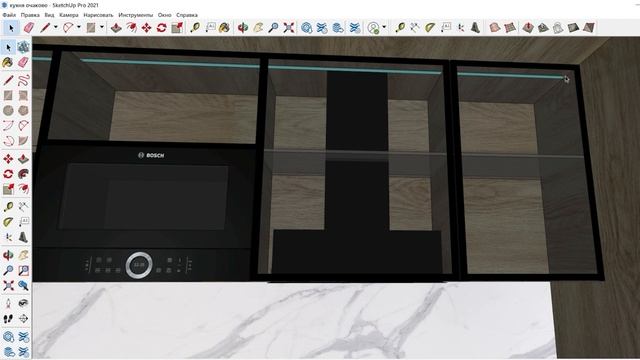Select the Line pencil tool in left toolbar
Image resolution: width=640 pixels, height=360 pixels.
click(x=8, y=80)
